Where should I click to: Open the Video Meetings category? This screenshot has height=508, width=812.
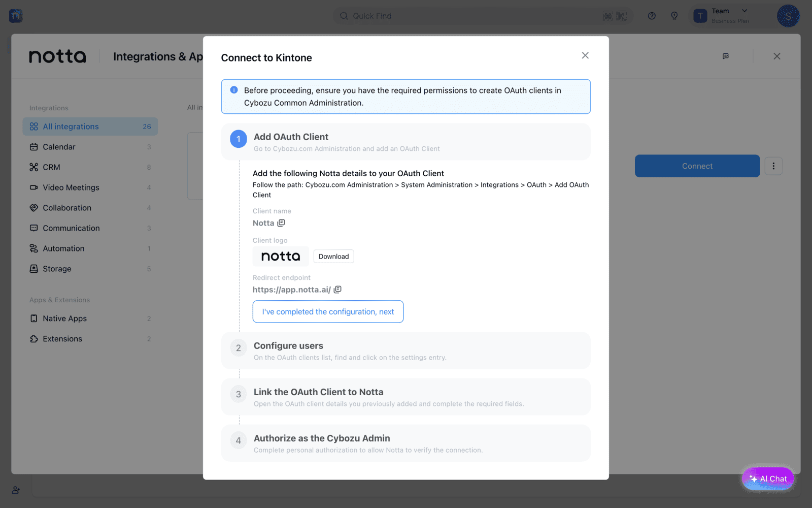point(90,187)
